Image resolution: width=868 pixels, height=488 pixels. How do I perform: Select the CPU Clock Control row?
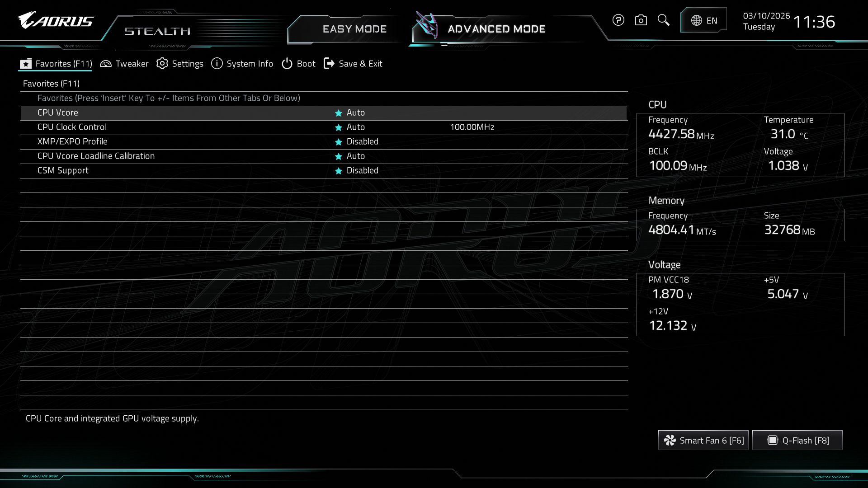[x=136, y=127]
